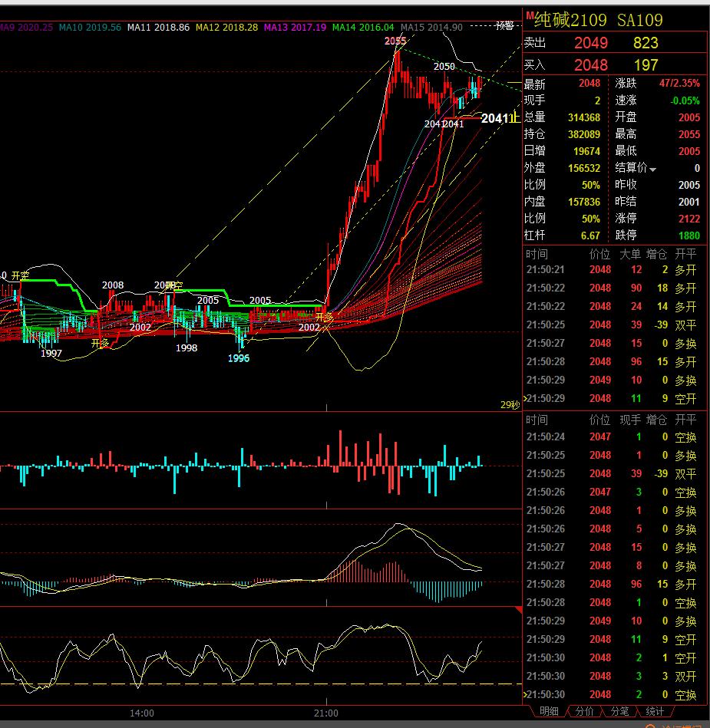Select the contract title 纯碱2109
This screenshot has width=710, height=728.
[x=570, y=20]
